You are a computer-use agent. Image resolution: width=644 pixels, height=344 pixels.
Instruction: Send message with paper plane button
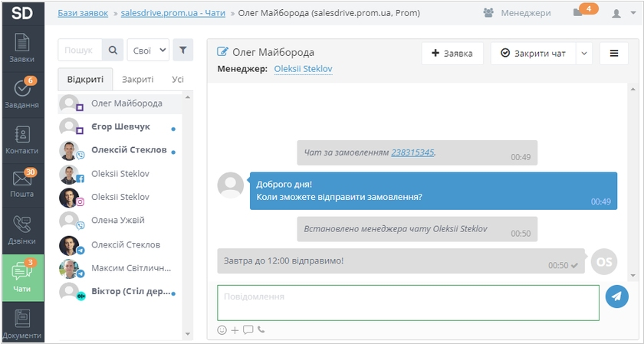[616, 297]
